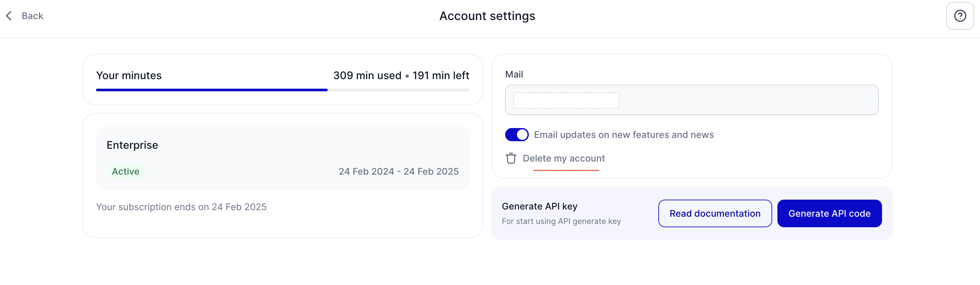The height and width of the screenshot is (285, 980).
Task: Click the 309 min used label
Action: 367,75
